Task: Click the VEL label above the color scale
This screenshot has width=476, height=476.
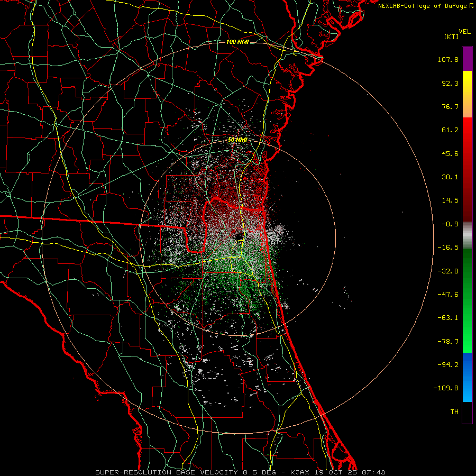Action: click(x=464, y=32)
